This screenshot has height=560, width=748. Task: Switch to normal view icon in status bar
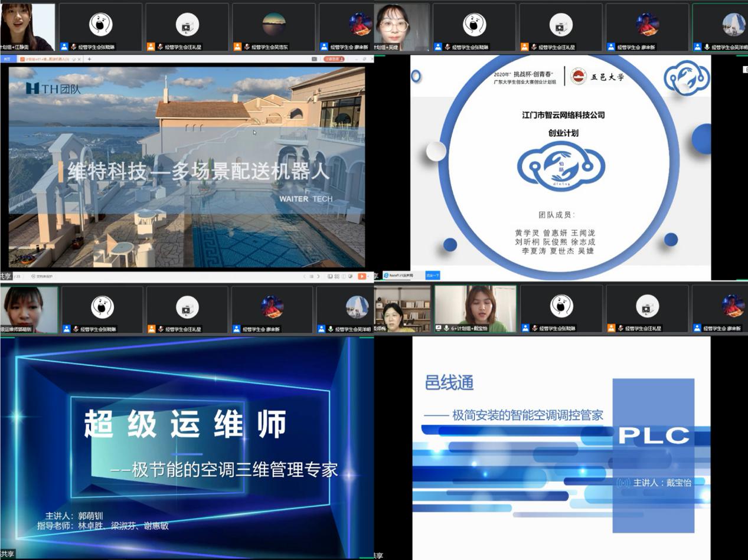pos(328,276)
